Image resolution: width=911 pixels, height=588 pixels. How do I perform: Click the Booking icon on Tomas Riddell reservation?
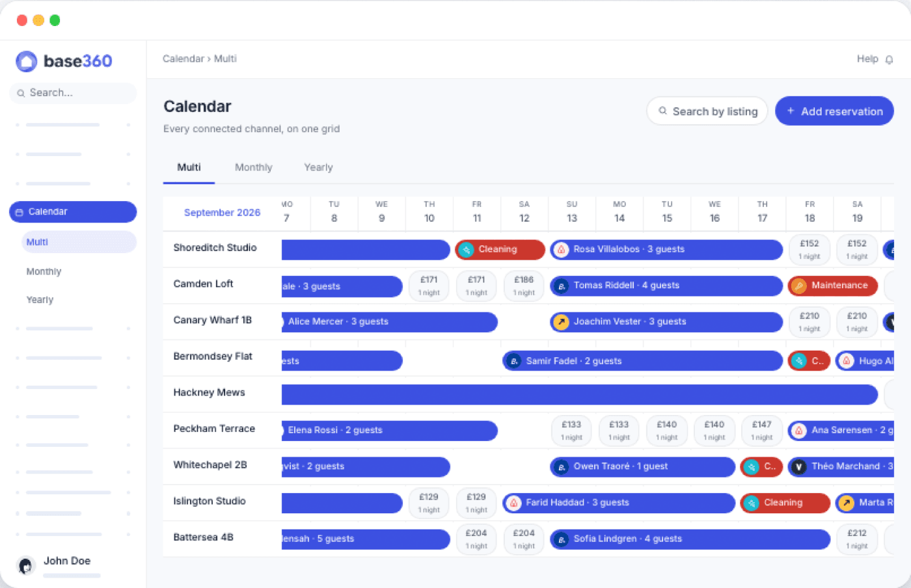pos(561,286)
